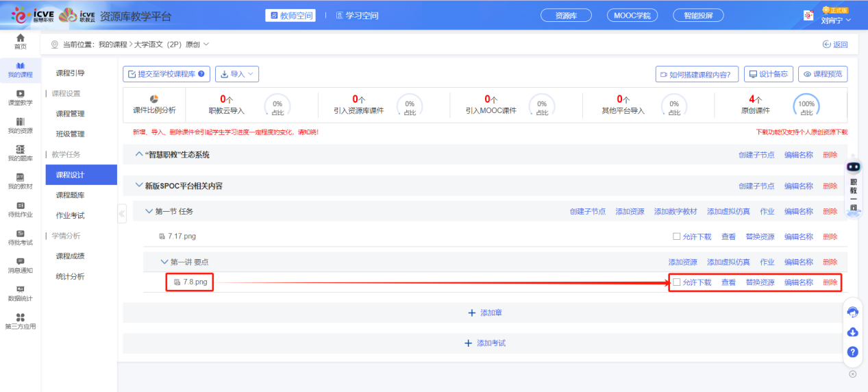Enable 允许下载 checkbox for 7.8.png
The width and height of the screenshot is (868, 392).
(677, 282)
